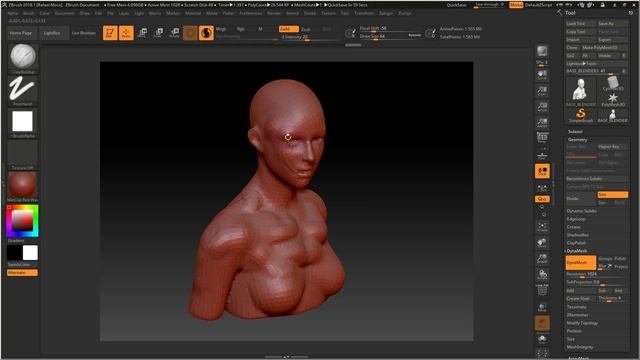Expand the Crease section
Viewport: 640px width, 360px height.
[573, 227]
